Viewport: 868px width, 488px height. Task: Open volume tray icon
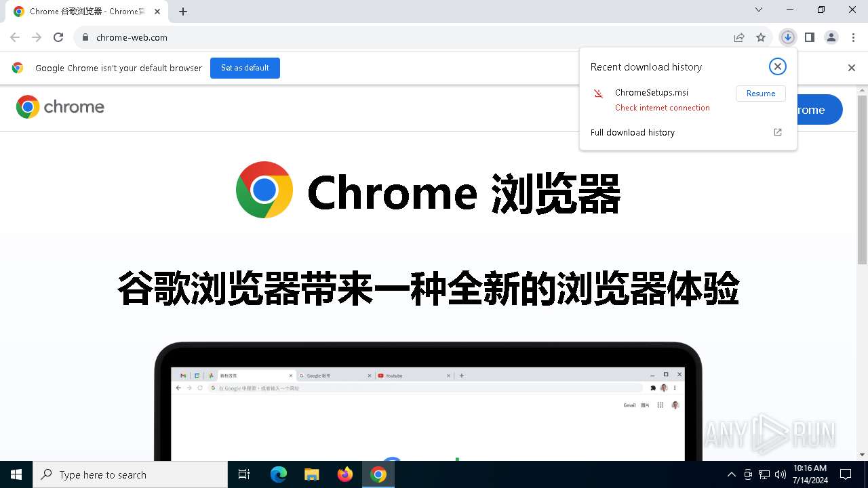781,474
